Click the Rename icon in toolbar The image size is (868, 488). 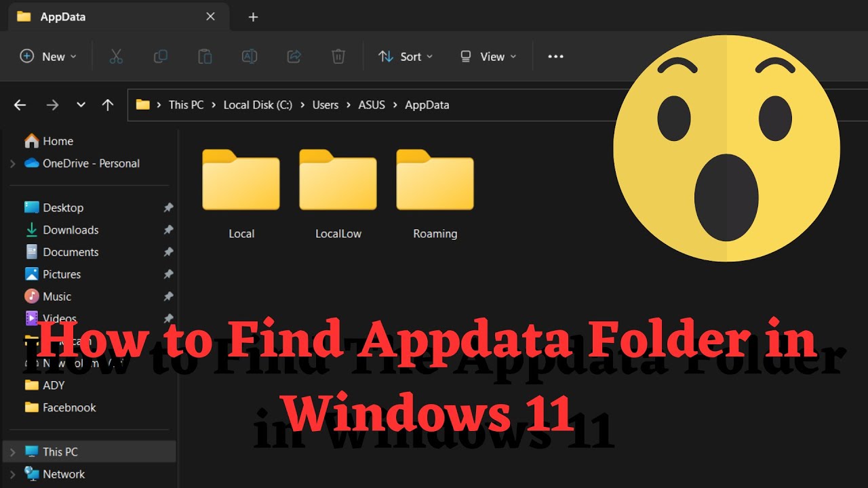click(250, 57)
